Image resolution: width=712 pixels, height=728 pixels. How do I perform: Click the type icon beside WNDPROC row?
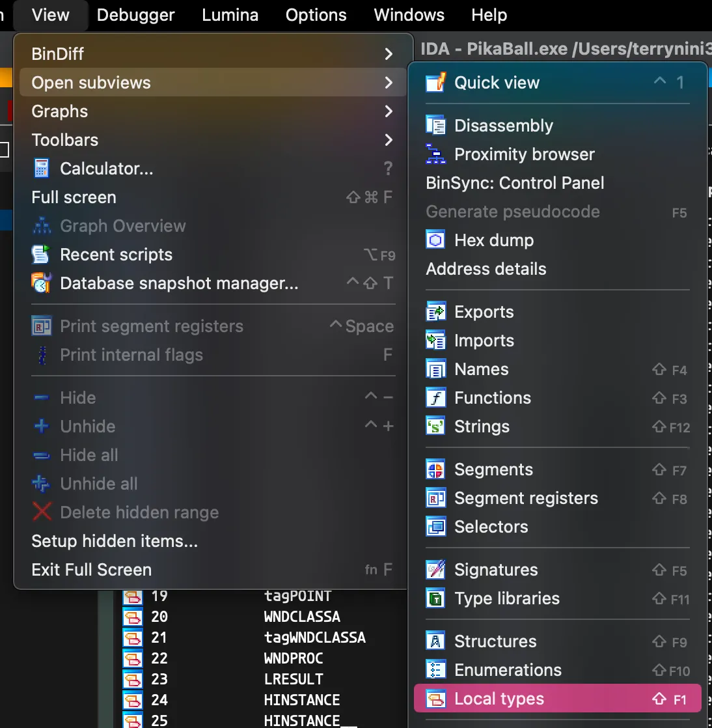[x=133, y=658]
